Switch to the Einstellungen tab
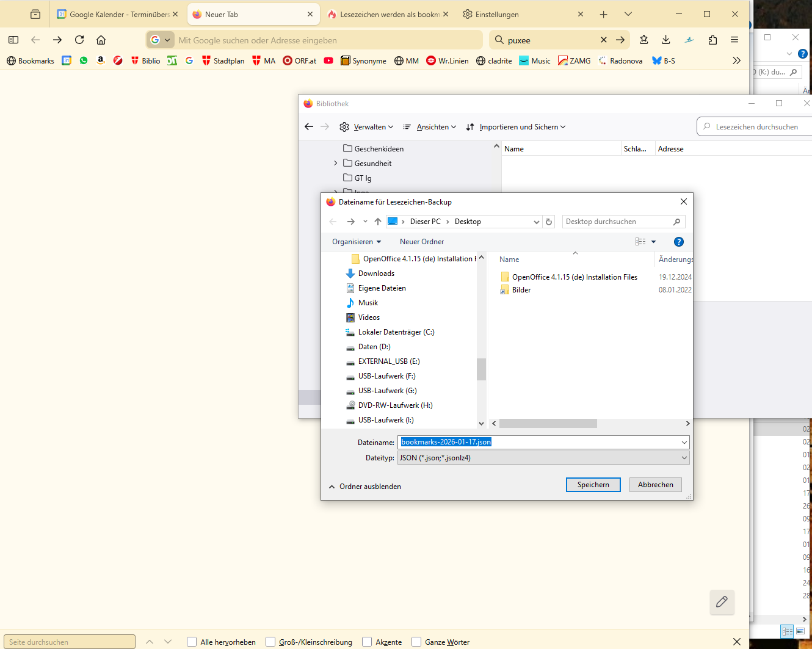Image resolution: width=812 pixels, height=649 pixels. click(497, 15)
